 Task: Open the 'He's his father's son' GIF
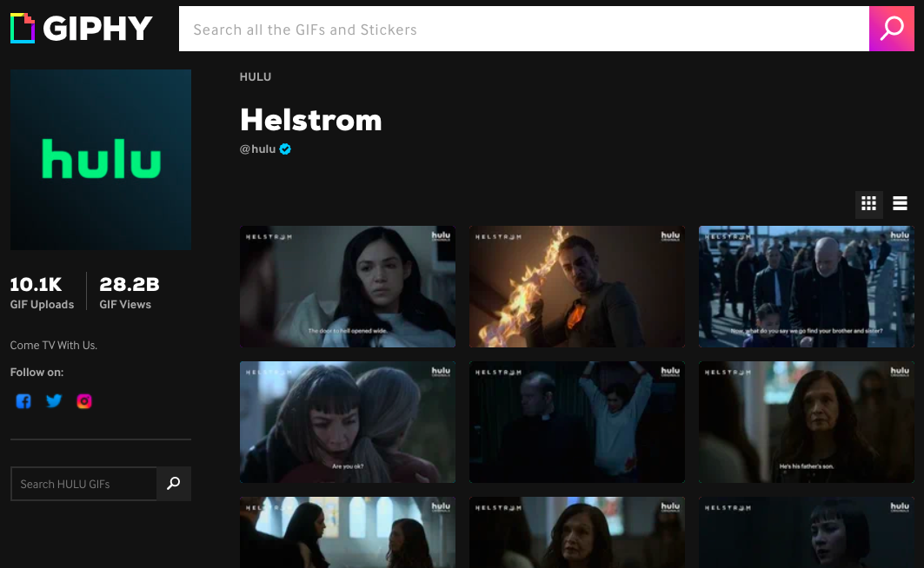(806, 422)
